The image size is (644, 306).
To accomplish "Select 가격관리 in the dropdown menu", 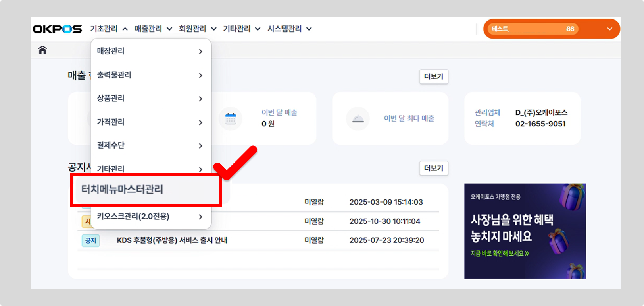I will pos(111,122).
